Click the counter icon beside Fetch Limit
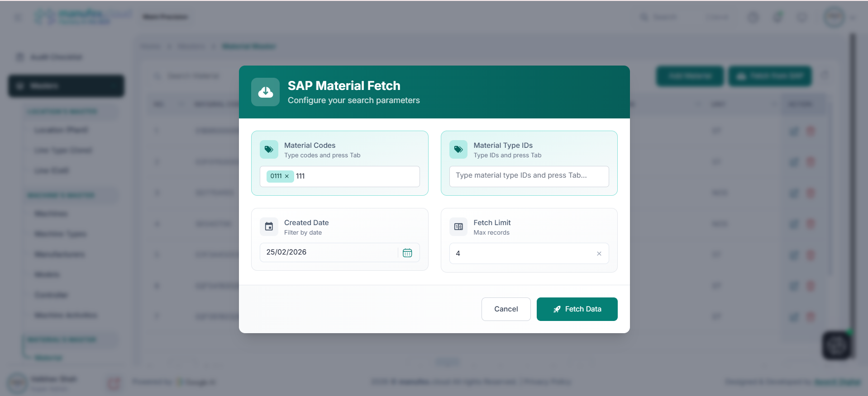 (x=458, y=226)
